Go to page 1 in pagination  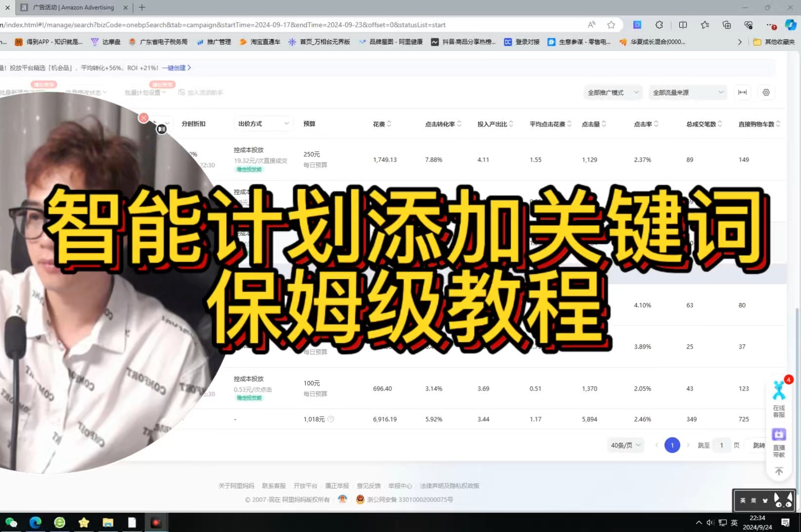[672, 445]
